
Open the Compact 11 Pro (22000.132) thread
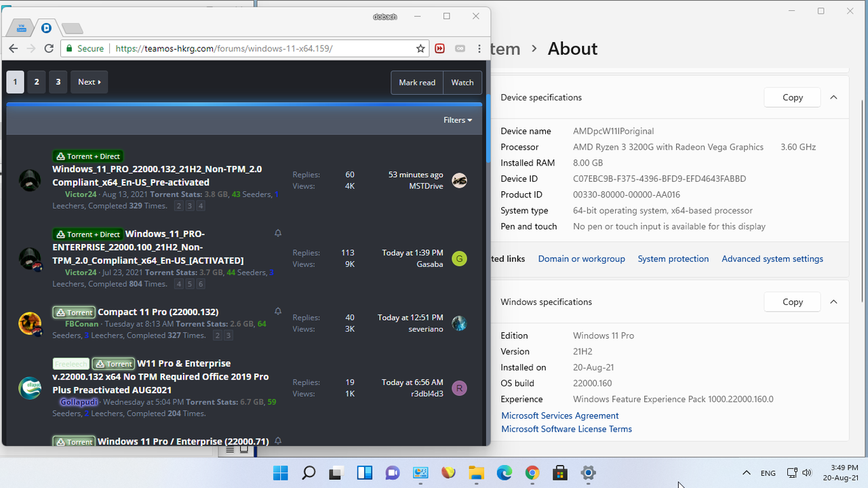pos(158,312)
